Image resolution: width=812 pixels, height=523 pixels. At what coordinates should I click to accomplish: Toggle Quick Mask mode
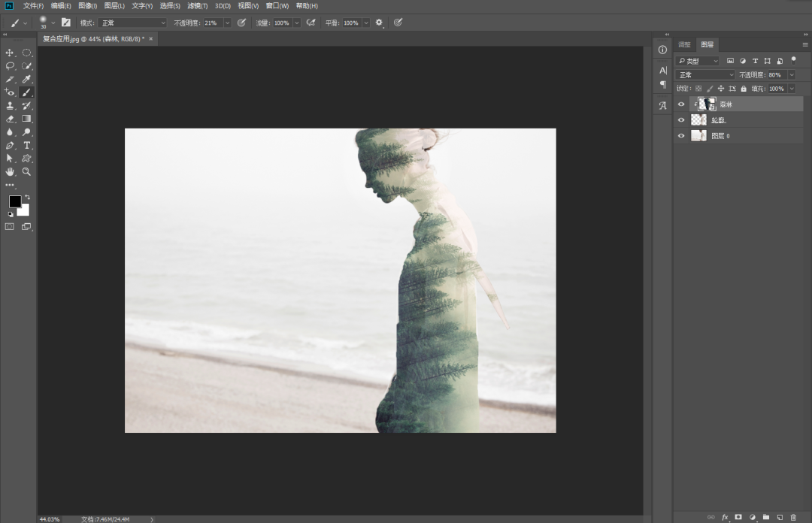tap(9, 226)
